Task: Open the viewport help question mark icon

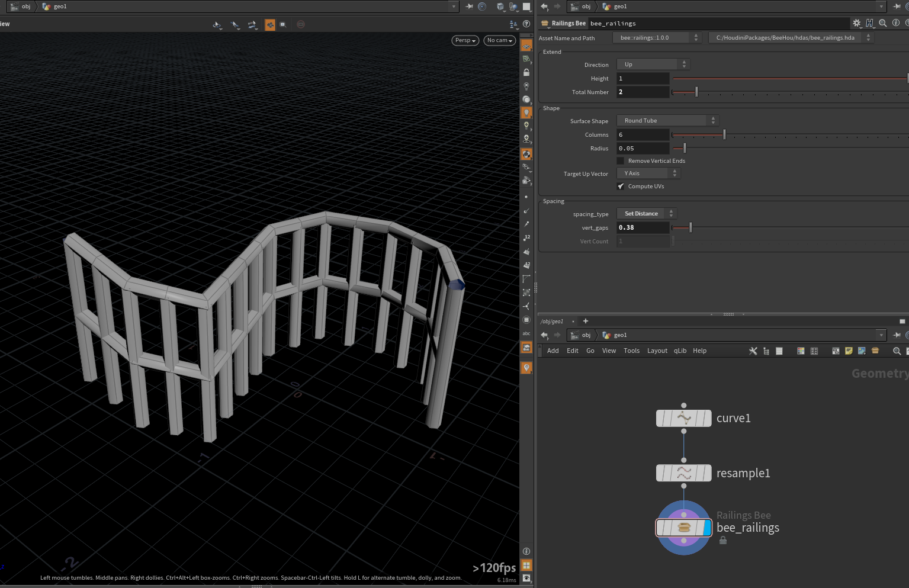Action: [526, 24]
